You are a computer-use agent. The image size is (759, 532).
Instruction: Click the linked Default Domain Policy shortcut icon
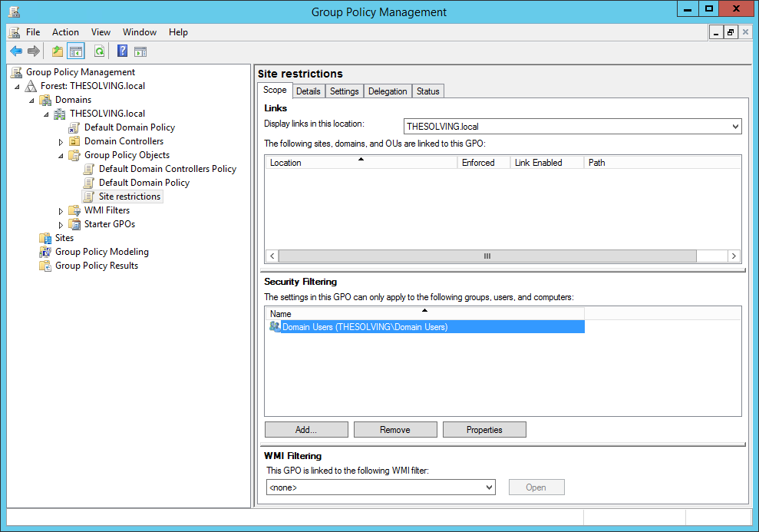coord(74,127)
